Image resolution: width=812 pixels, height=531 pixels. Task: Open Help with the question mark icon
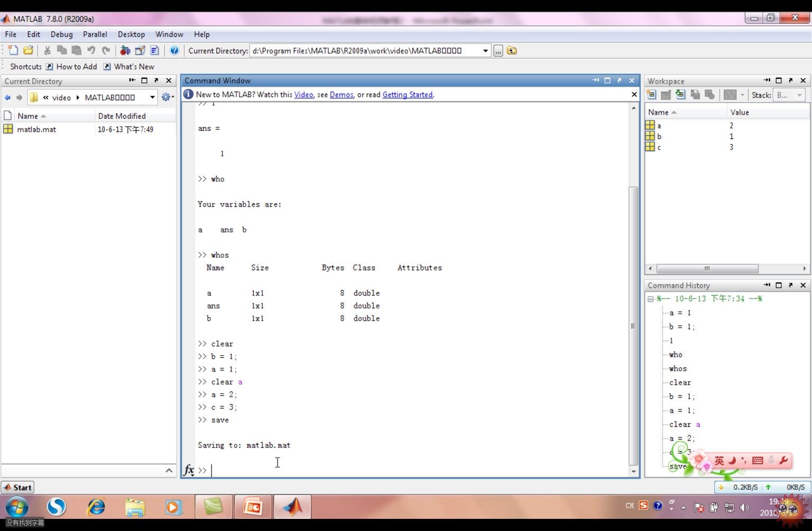(174, 51)
